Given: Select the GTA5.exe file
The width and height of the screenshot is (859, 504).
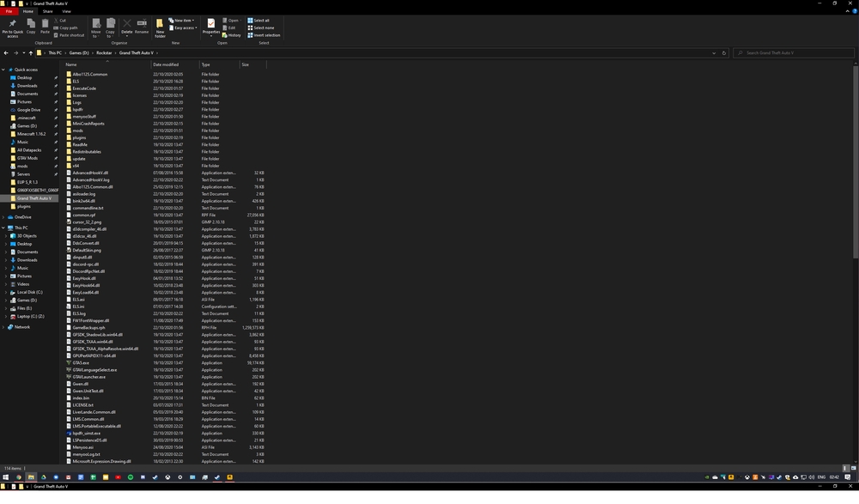Looking at the screenshot, I should (81, 363).
